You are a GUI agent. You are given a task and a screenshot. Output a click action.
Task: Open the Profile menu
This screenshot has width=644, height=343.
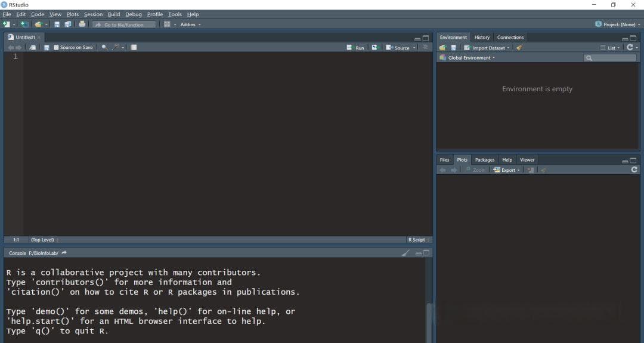(155, 14)
